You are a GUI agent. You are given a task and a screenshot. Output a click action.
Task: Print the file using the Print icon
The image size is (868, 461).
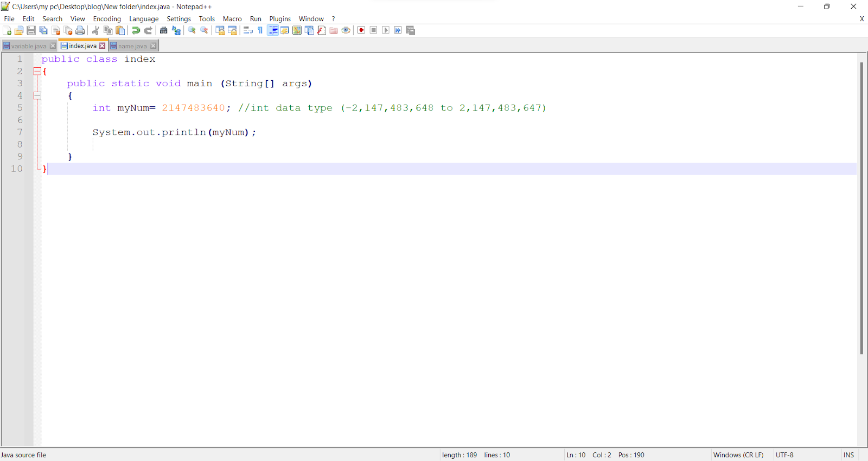80,30
